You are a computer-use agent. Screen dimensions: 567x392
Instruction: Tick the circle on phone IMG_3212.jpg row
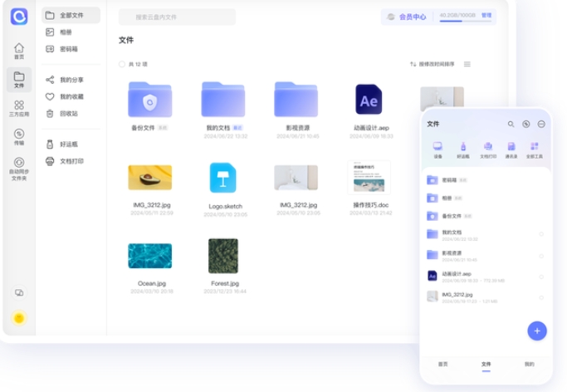pos(541,297)
